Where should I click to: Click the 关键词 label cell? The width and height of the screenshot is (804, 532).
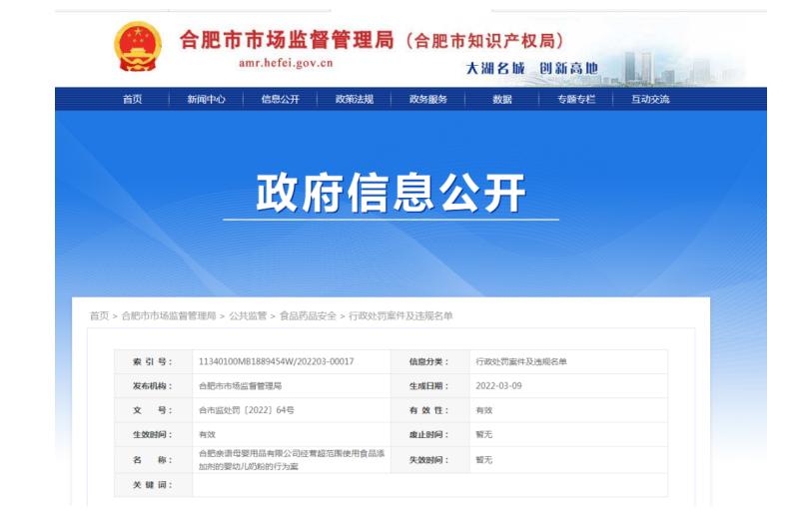click(x=154, y=485)
